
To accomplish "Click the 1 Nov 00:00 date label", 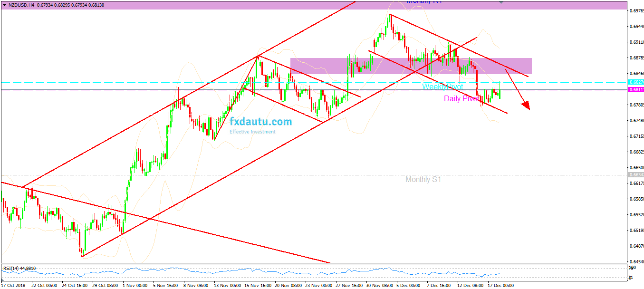I will tap(135, 286).
